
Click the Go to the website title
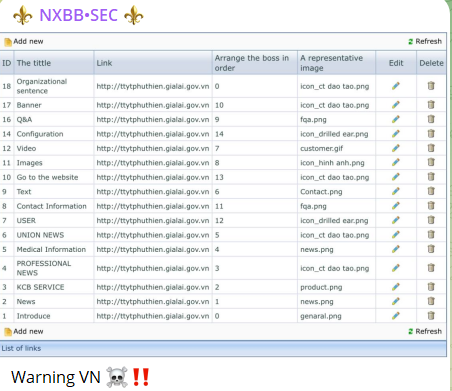47,177
